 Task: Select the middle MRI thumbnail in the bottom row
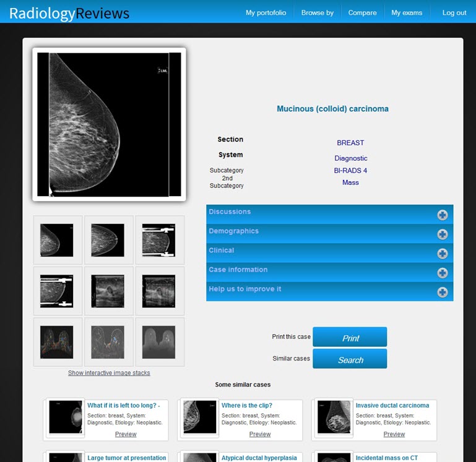pyautogui.click(x=108, y=342)
